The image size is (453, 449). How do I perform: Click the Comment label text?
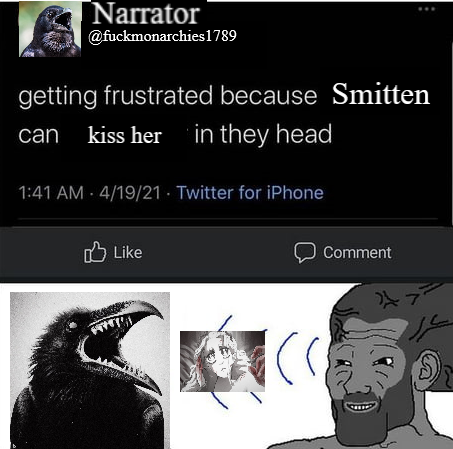pyautogui.click(x=357, y=252)
